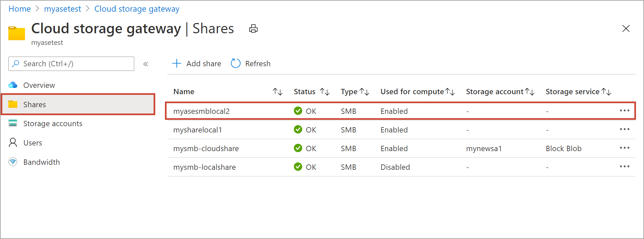
Task: Select Shares in the sidebar
Action: click(x=78, y=105)
